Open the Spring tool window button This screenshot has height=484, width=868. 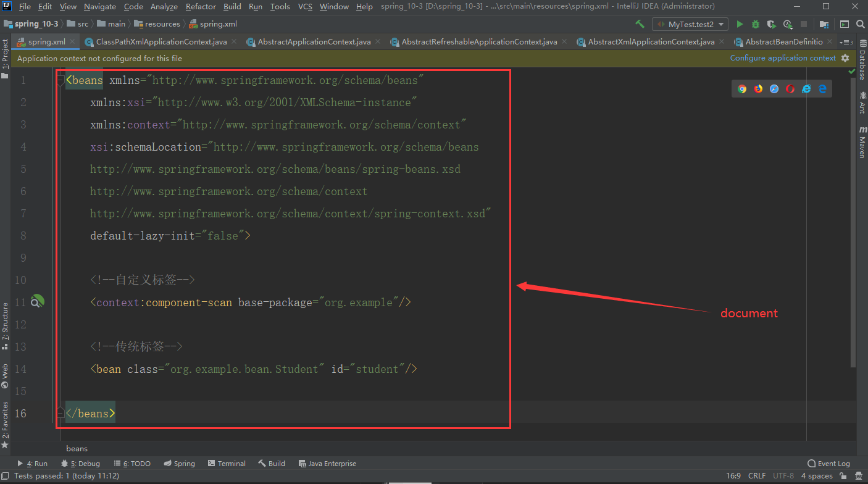(x=179, y=464)
